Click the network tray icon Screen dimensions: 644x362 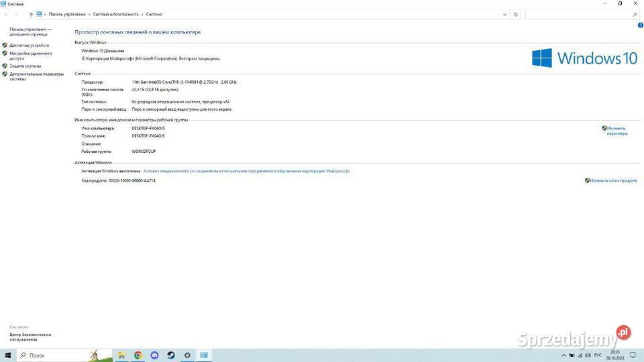tap(580, 355)
